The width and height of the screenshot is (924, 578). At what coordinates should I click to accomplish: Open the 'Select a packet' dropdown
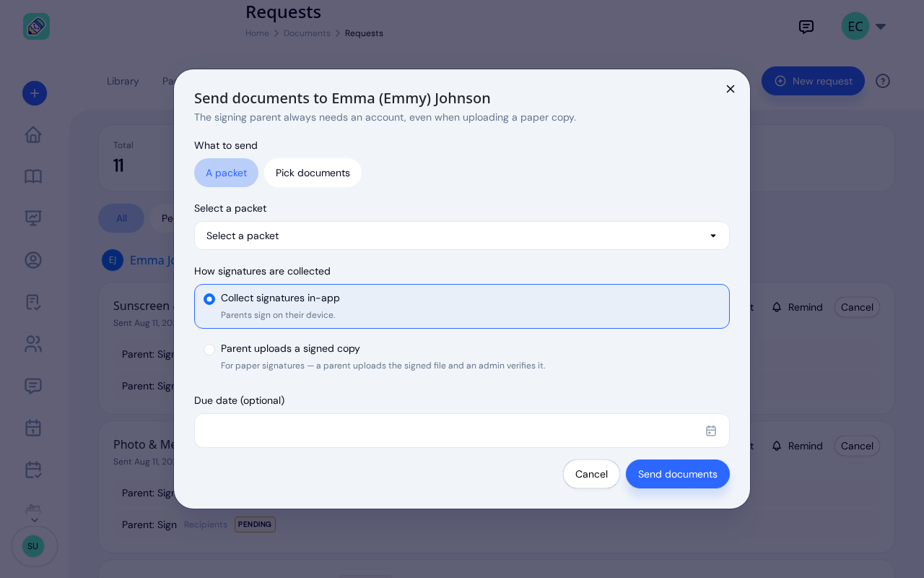click(462, 236)
